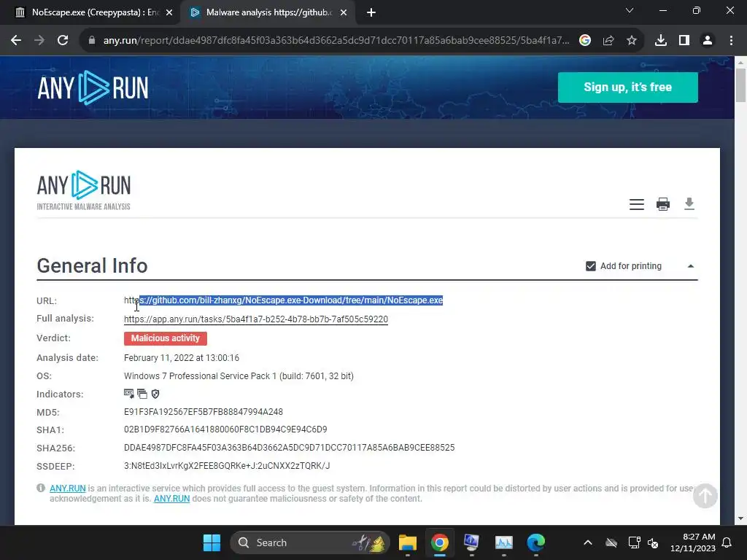Open the Chrome profile avatar
This screenshot has height=560, width=747.
708,41
